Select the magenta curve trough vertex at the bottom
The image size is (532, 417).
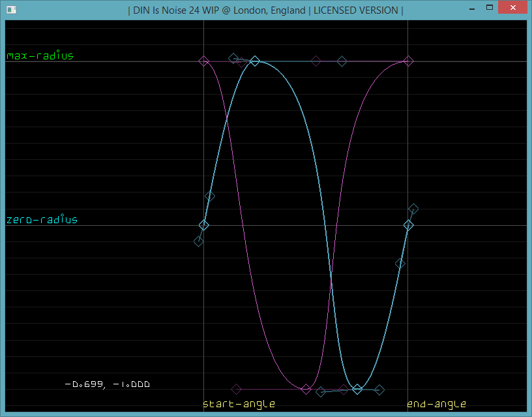click(306, 389)
